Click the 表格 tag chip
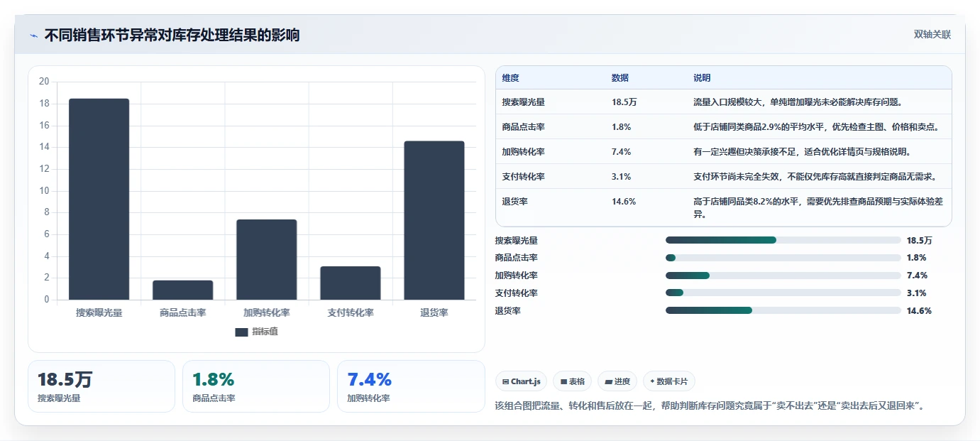The height and width of the screenshot is (441, 980). (x=572, y=381)
